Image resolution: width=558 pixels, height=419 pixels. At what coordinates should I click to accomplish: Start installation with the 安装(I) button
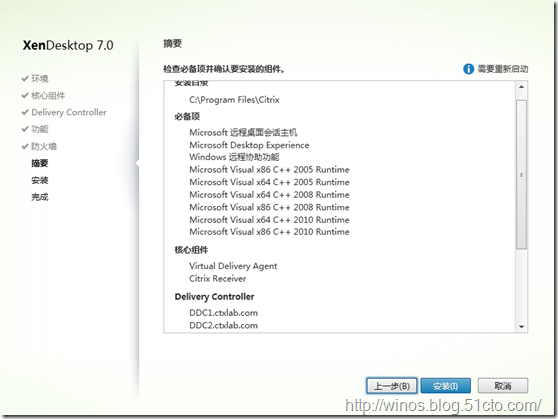(x=446, y=386)
